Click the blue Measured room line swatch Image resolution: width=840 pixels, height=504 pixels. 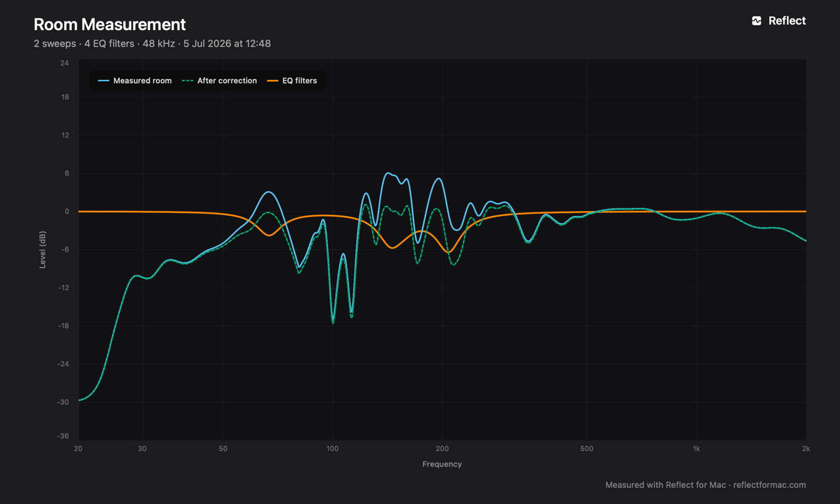pyautogui.click(x=103, y=81)
